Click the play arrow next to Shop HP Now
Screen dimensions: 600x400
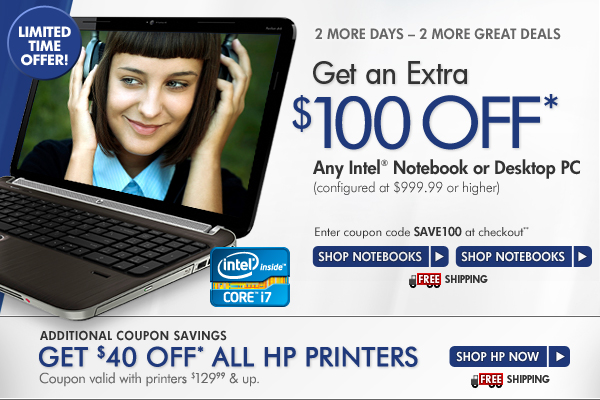pos(559,357)
